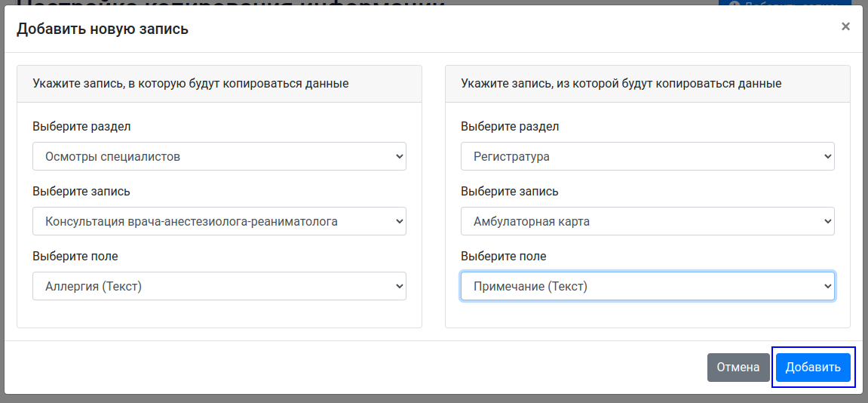Click the dialog title 'Добавить новую запись'
This screenshot has height=403, width=868.
pyautogui.click(x=103, y=29)
